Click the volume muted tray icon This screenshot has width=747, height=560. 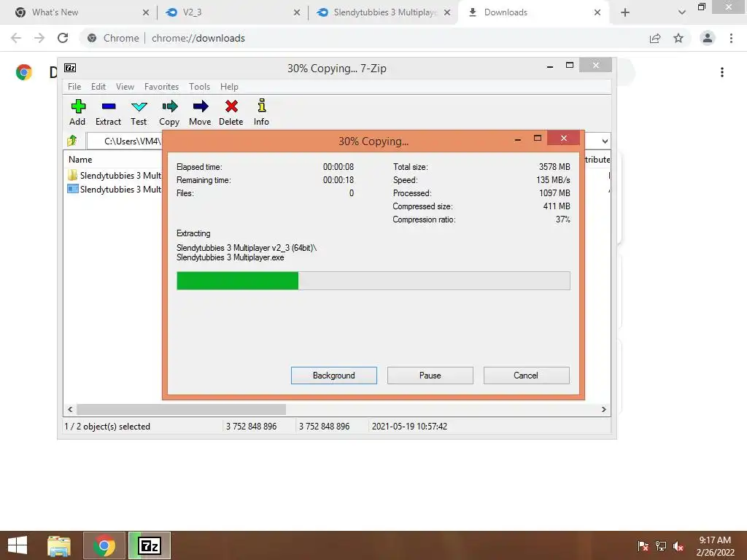(x=678, y=546)
